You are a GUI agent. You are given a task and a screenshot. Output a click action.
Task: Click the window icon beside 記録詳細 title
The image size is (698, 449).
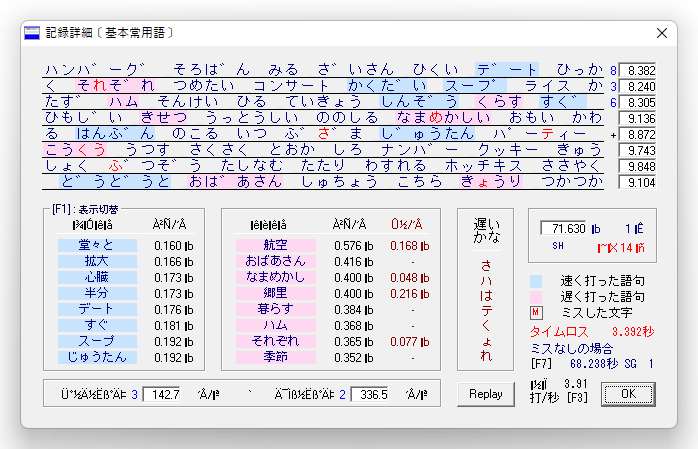tap(32, 33)
